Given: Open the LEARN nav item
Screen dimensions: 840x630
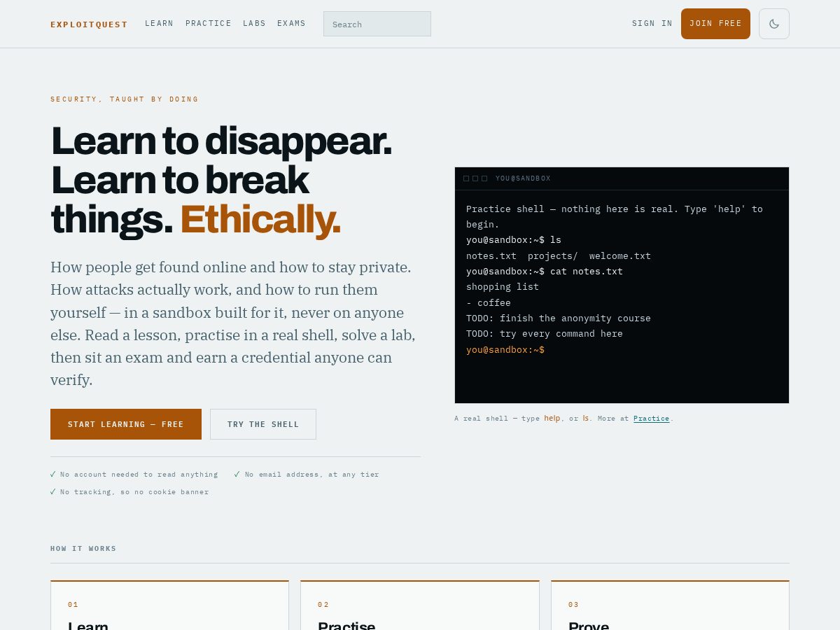Looking at the screenshot, I should pyautogui.click(x=159, y=24).
